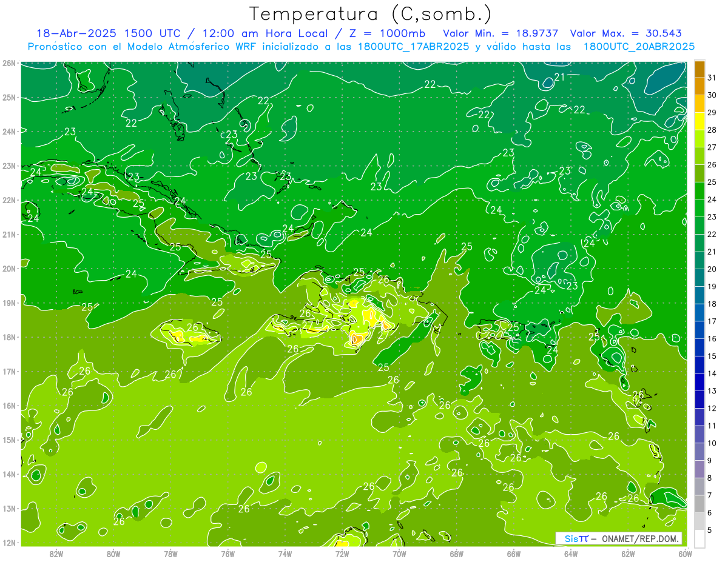Image resolution: width=728 pixels, height=562 pixels.
Task: Click the color bar label 10
Action: tap(712, 443)
